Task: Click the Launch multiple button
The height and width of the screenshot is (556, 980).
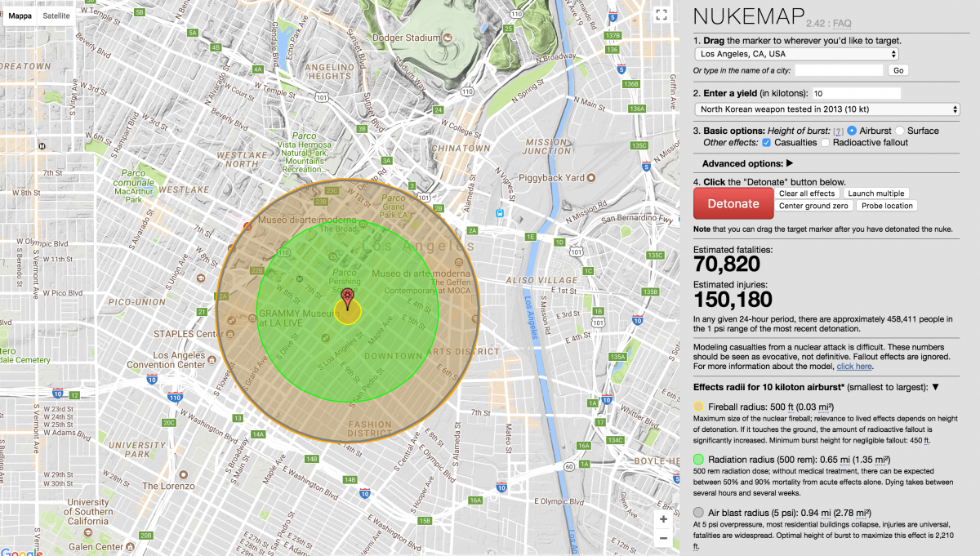Action: (x=875, y=193)
